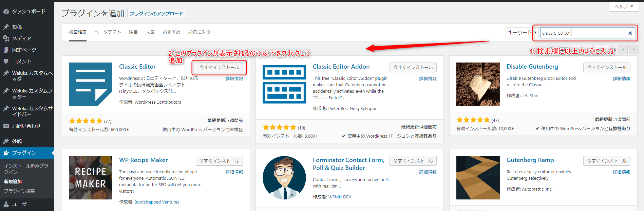Open author Bootstrapped Ventures link
This screenshot has width=644, height=211.
click(x=157, y=202)
